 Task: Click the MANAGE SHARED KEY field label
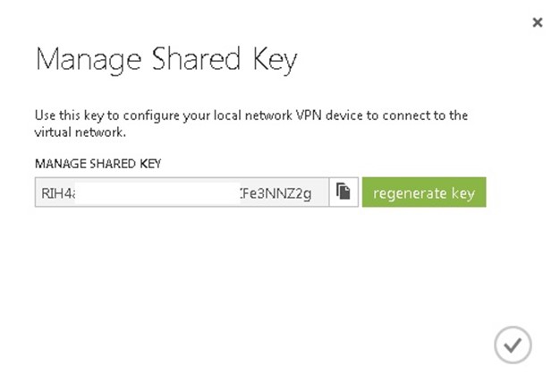pyautogui.click(x=98, y=164)
